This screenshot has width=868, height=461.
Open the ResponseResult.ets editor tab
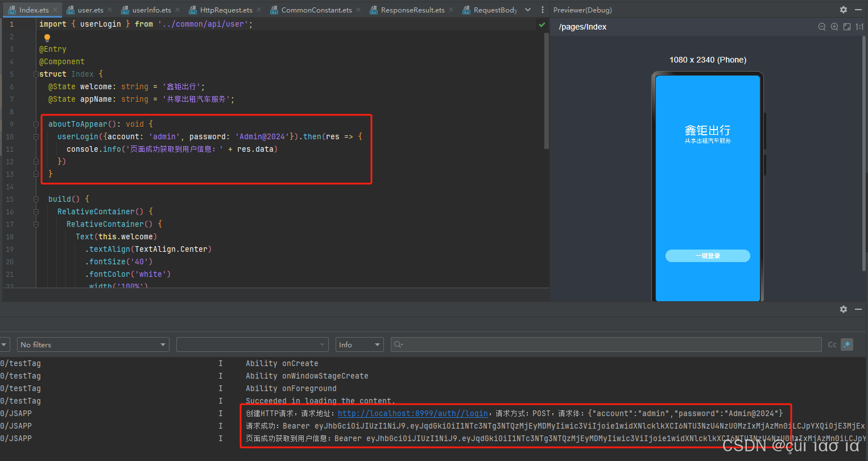[x=412, y=10]
